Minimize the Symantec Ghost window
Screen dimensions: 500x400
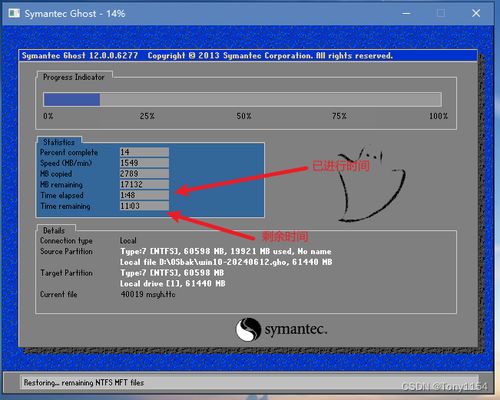click(406, 13)
